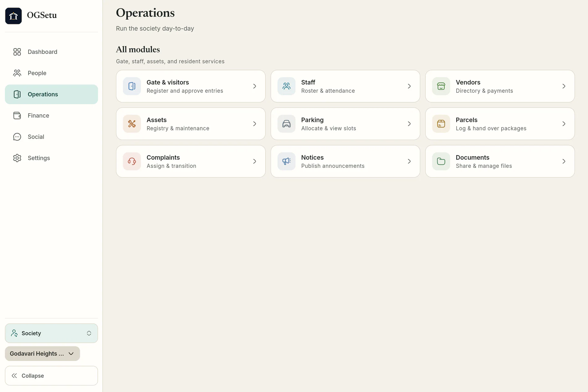Click 'Allocate & view slots' text

[329, 128]
